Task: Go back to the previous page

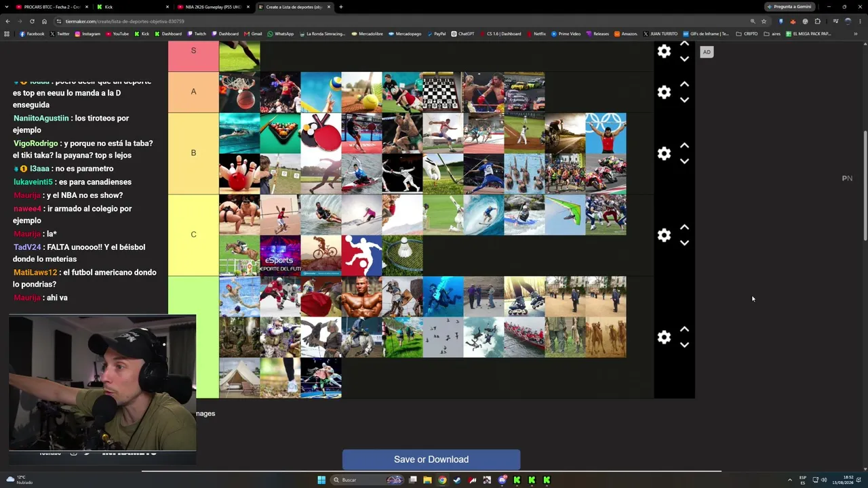Action: pos(7,21)
